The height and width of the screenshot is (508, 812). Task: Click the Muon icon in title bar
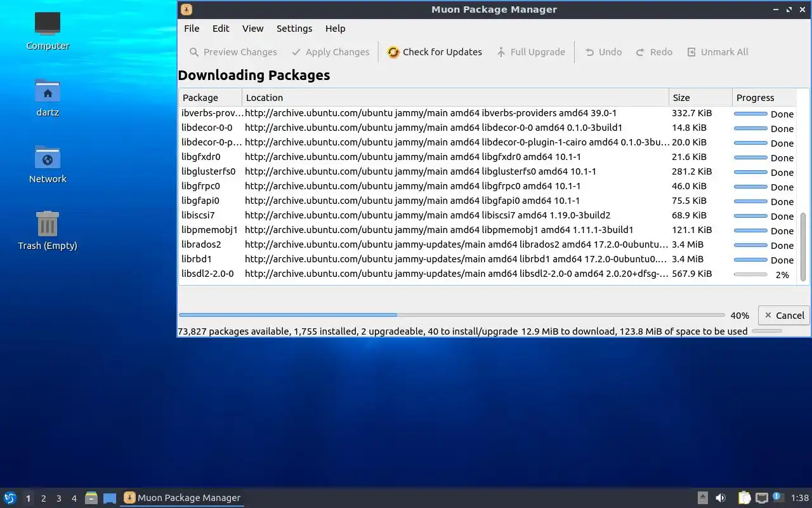186,10
